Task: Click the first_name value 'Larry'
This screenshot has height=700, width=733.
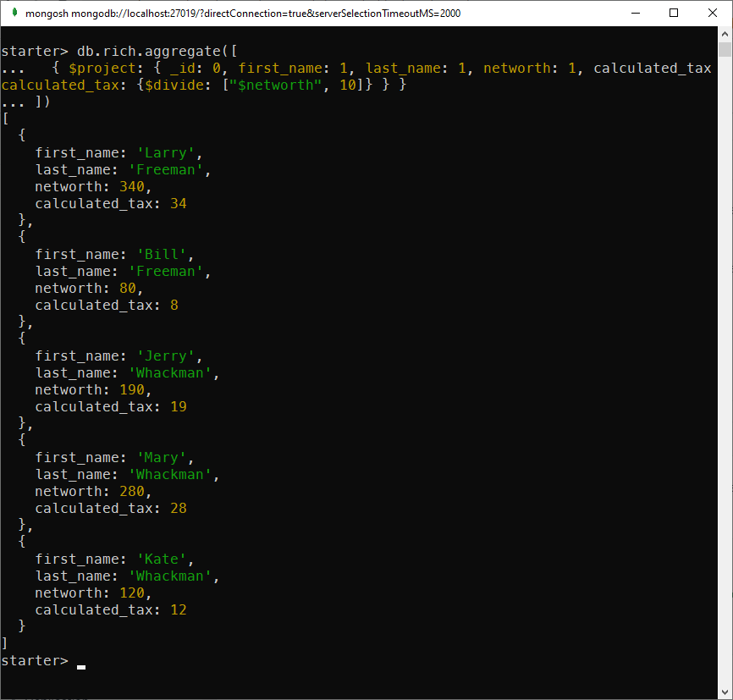Action: point(166,153)
